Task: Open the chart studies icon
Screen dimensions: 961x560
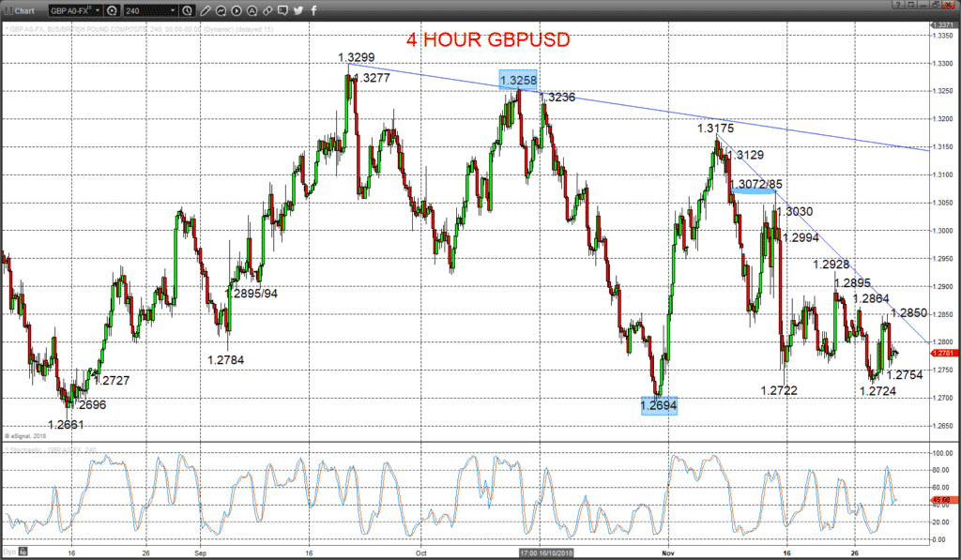Action: [x=221, y=11]
